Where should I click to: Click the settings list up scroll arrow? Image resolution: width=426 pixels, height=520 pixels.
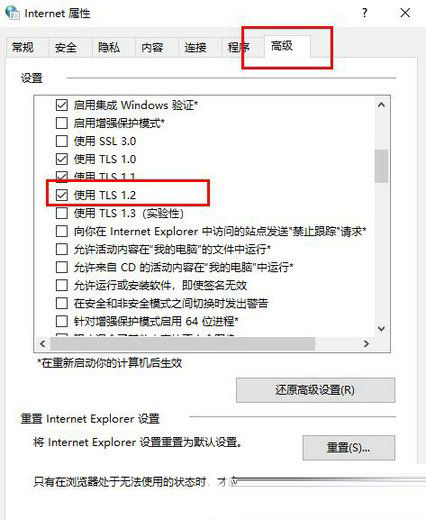point(381,105)
